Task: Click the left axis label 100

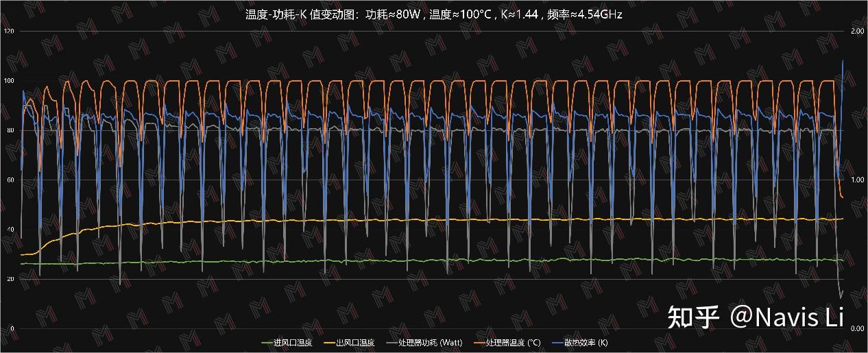Action: point(9,81)
